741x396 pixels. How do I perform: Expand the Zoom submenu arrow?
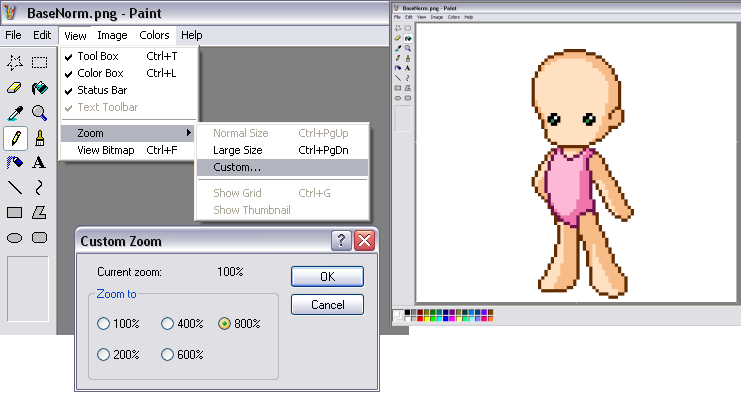point(189,133)
